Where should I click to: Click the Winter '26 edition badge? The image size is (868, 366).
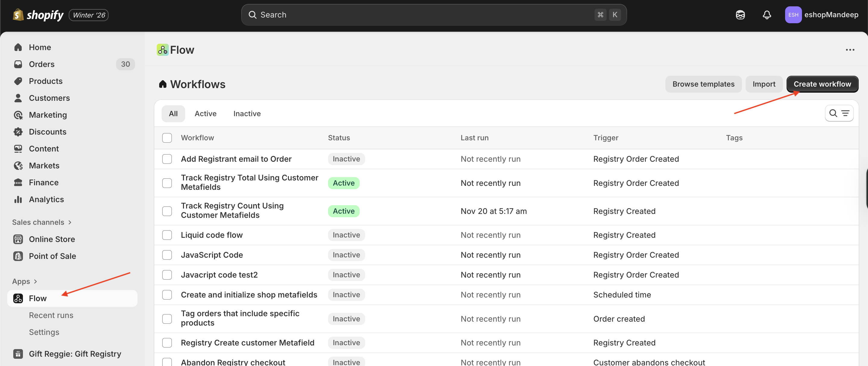pos(89,15)
